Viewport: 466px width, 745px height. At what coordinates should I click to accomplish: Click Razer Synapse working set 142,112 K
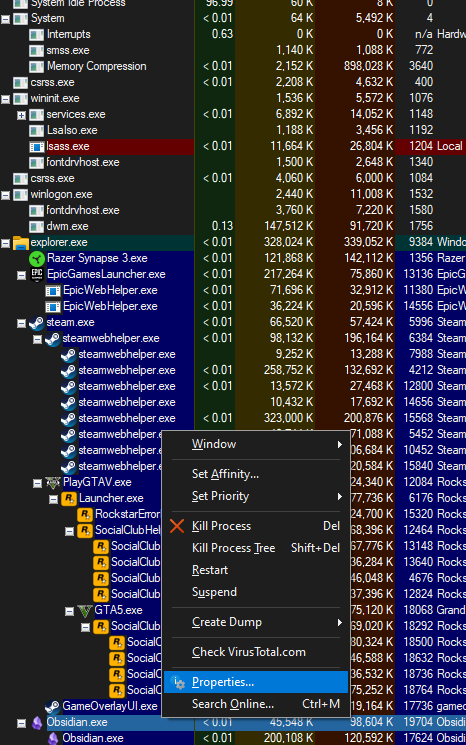[368, 258]
